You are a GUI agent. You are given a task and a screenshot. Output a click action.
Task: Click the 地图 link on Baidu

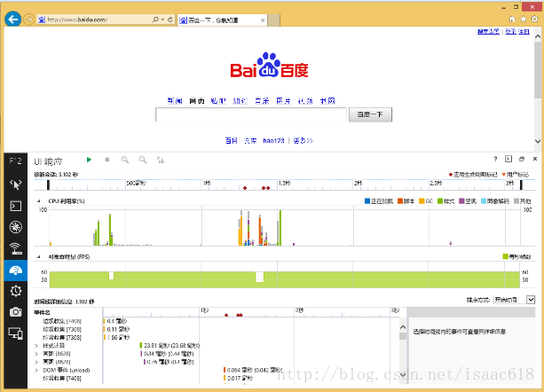[x=327, y=101]
